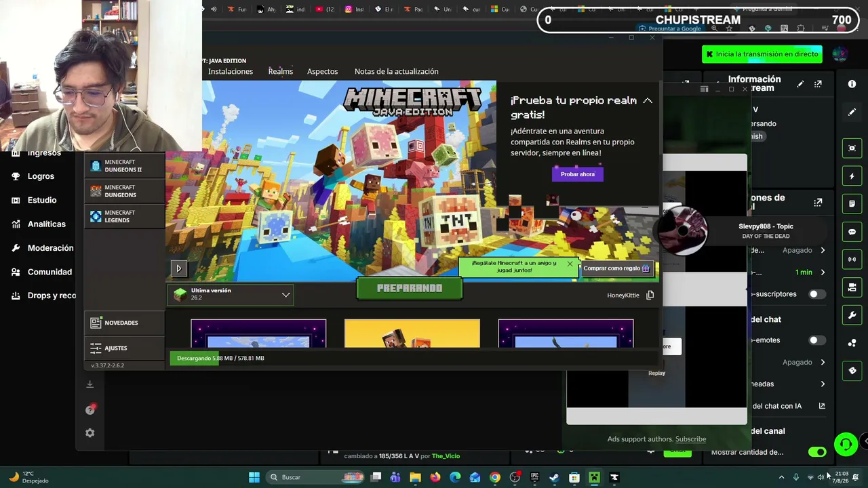The width and height of the screenshot is (868, 488).
Task: Open the first purple news thumbnail
Action: click(258, 333)
